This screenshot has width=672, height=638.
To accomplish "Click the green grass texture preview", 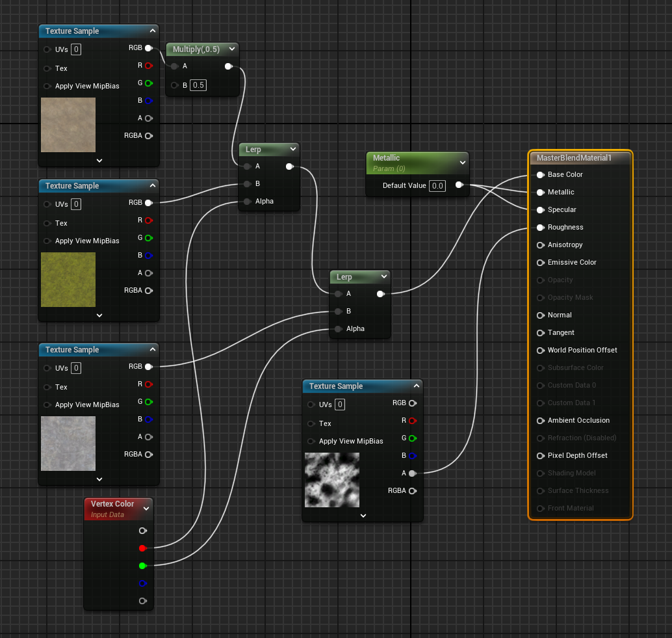I will 68,280.
